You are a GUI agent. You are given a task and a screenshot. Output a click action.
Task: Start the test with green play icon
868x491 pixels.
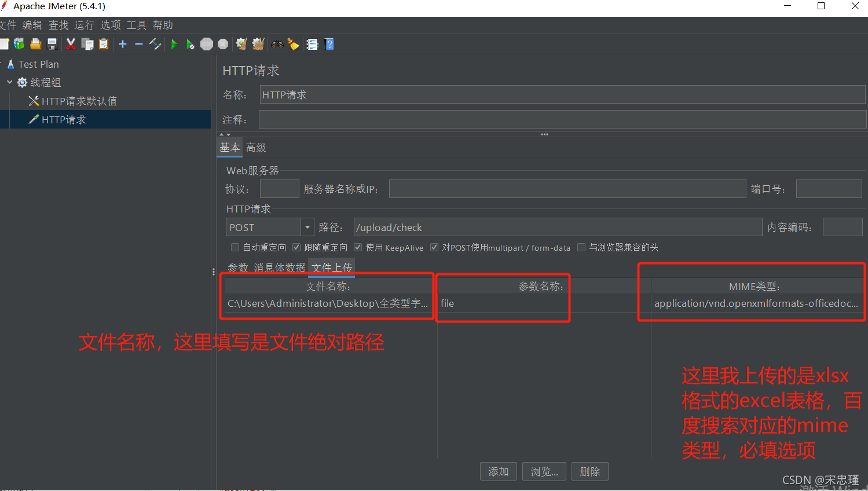click(x=174, y=44)
